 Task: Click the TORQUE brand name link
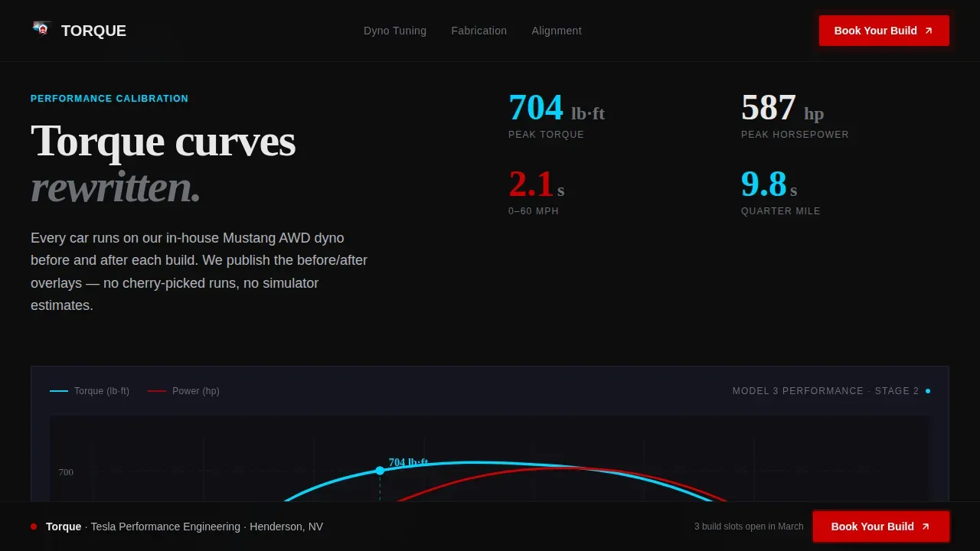point(93,31)
